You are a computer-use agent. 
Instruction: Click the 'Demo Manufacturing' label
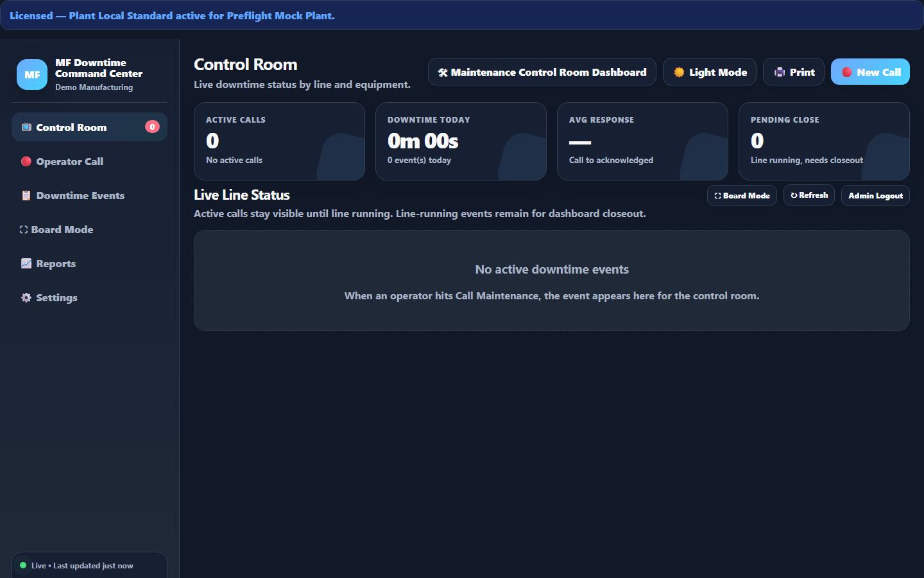(x=94, y=87)
